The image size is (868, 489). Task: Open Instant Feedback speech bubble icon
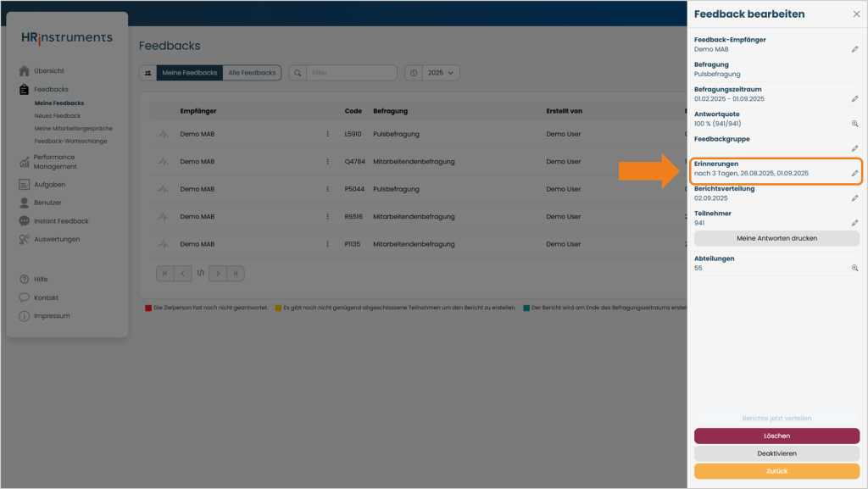(24, 220)
